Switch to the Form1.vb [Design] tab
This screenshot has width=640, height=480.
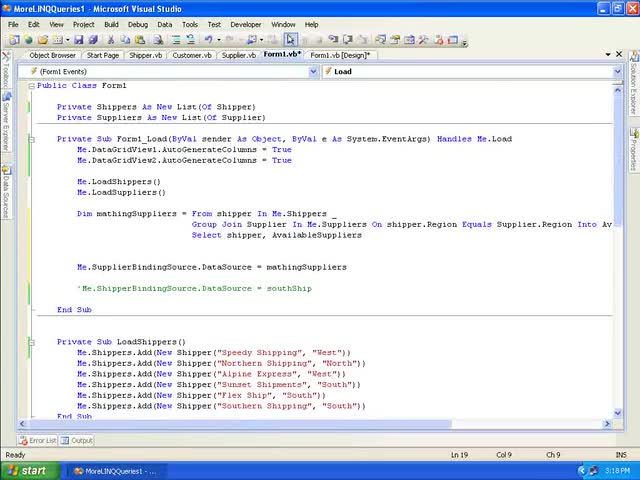coord(340,56)
